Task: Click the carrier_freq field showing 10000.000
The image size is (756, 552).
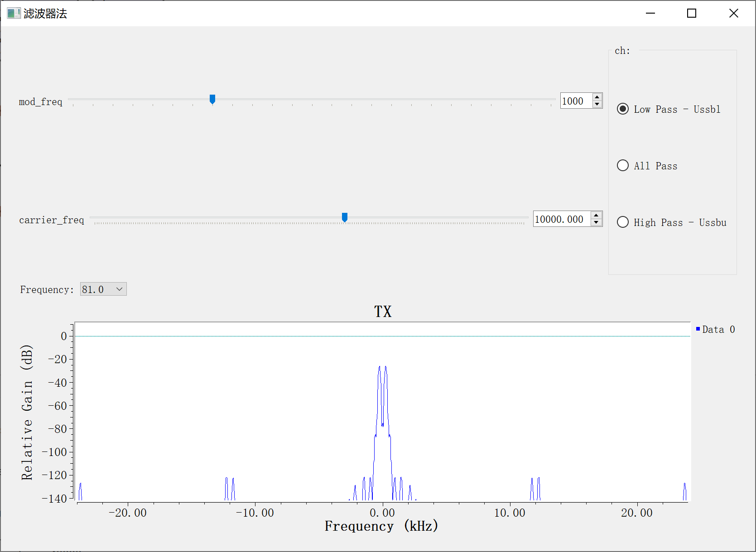Action: pos(562,219)
